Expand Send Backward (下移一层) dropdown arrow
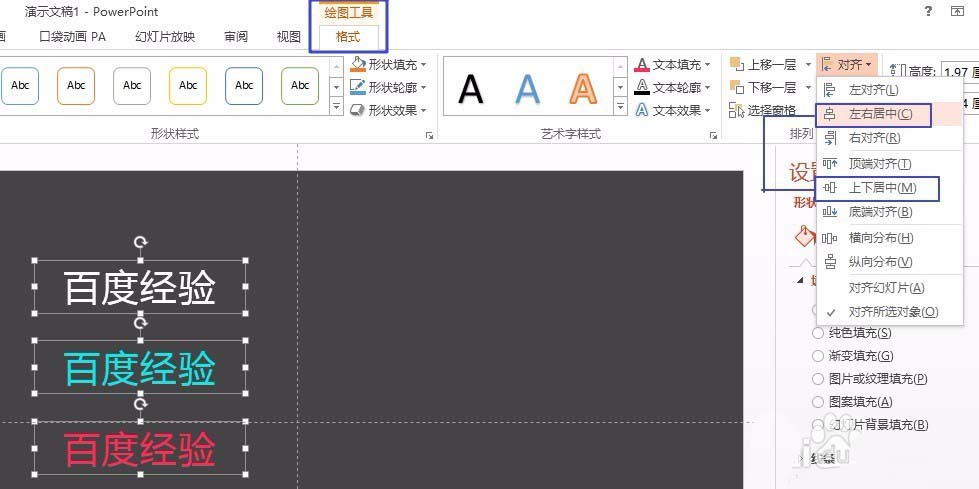The height and width of the screenshot is (489, 979). [808, 87]
